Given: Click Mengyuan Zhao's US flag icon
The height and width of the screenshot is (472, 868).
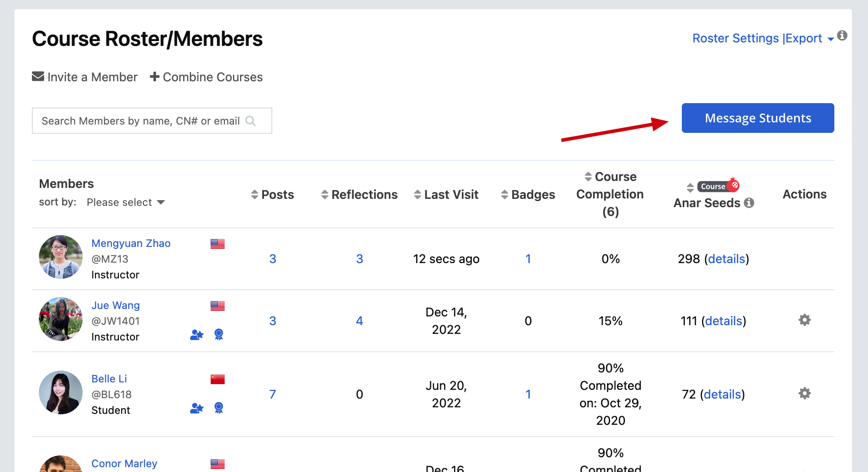Looking at the screenshot, I should (x=218, y=244).
